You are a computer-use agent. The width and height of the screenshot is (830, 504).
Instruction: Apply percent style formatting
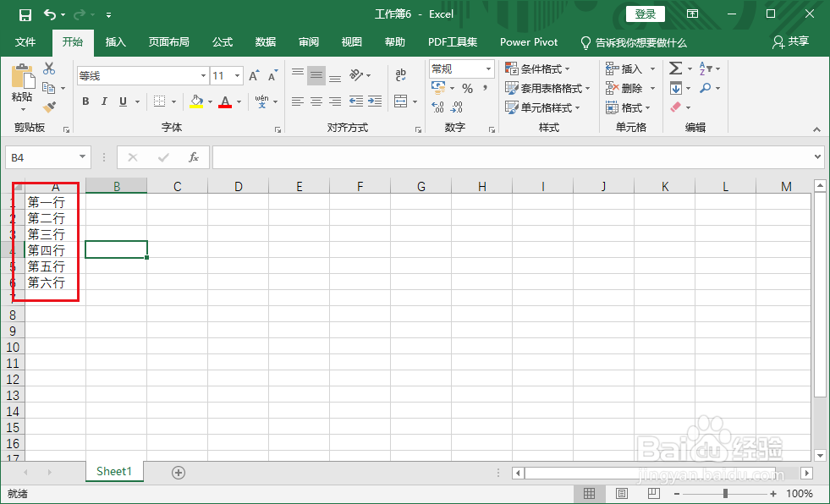(x=467, y=88)
